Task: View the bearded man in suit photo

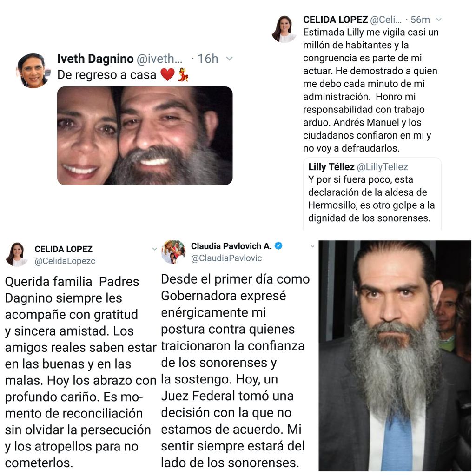Action: 395,356
